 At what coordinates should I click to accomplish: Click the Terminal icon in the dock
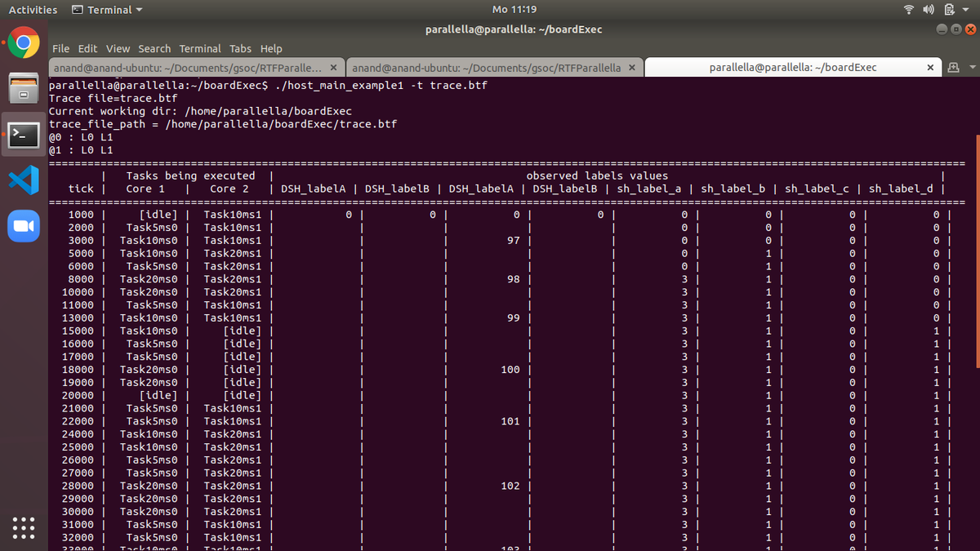tap(24, 136)
